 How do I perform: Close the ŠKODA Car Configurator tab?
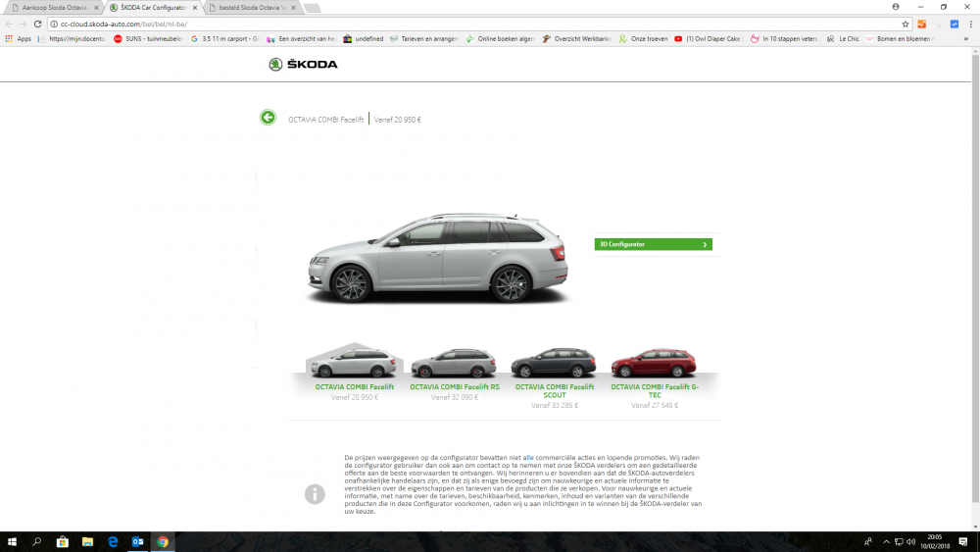click(195, 8)
